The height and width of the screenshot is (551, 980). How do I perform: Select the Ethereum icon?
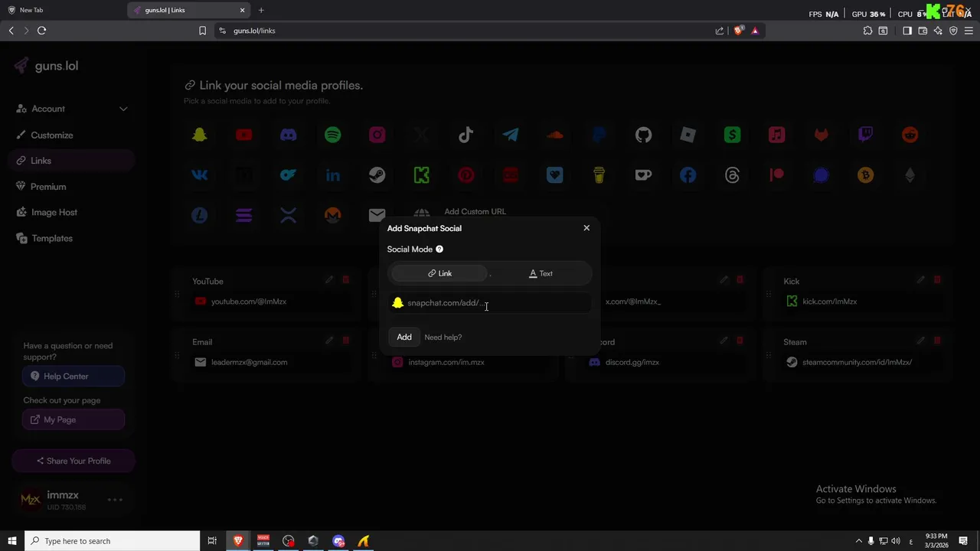pyautogui.click(x=910, y=175)
